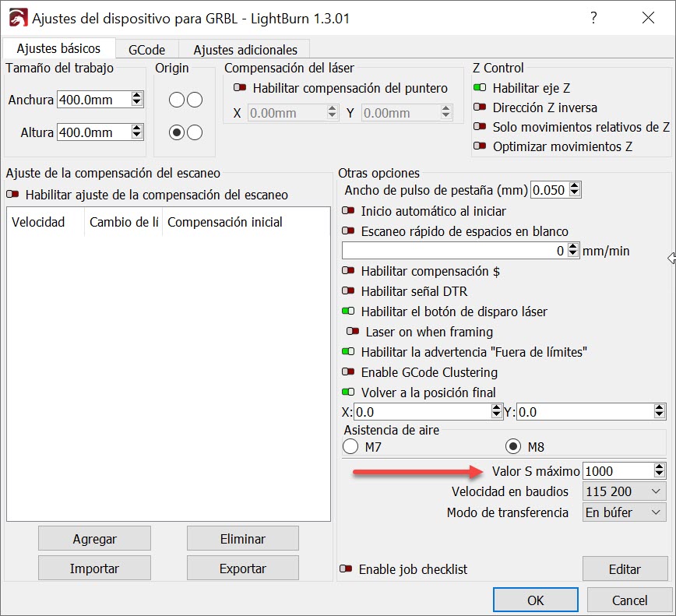Toggle Volver a la posición final

coord(348,392)
